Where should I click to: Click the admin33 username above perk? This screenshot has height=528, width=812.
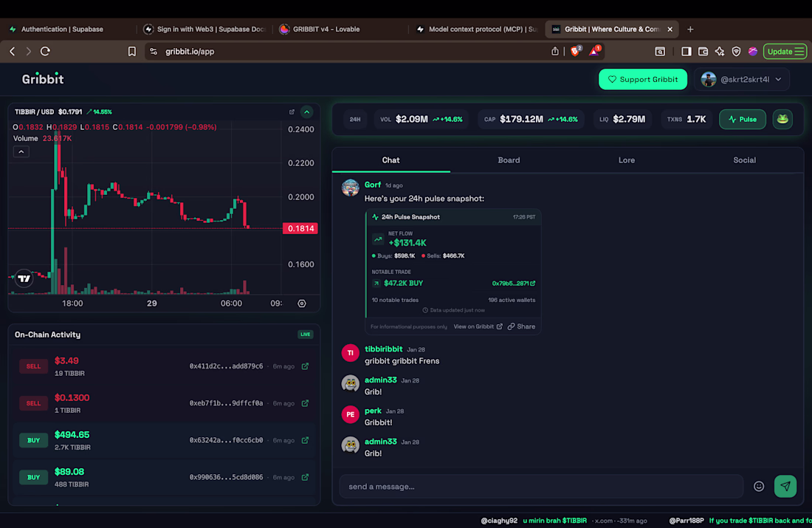coord(381,380)
